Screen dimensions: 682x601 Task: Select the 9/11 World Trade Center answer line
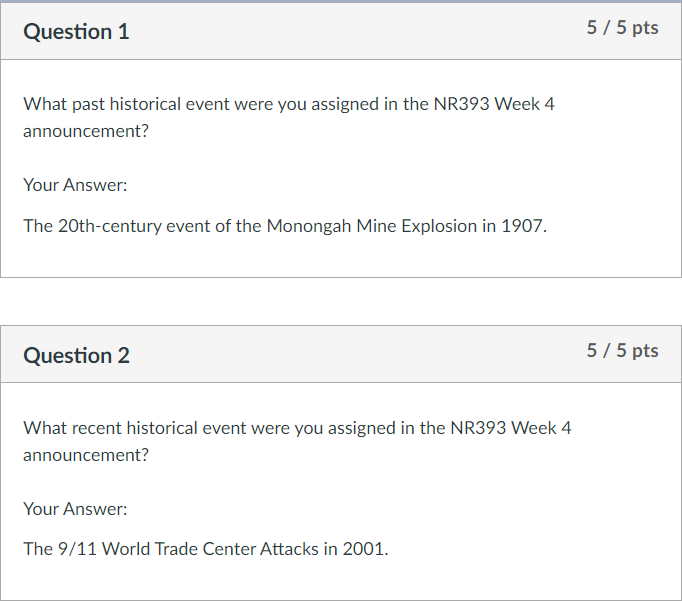pyautogui.click(x=205, y=549)
